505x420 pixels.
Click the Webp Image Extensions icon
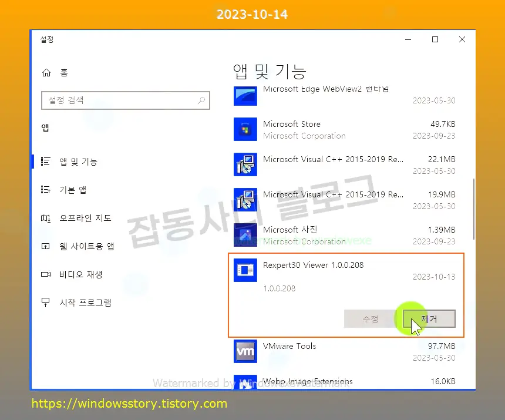tap(245, 382)
